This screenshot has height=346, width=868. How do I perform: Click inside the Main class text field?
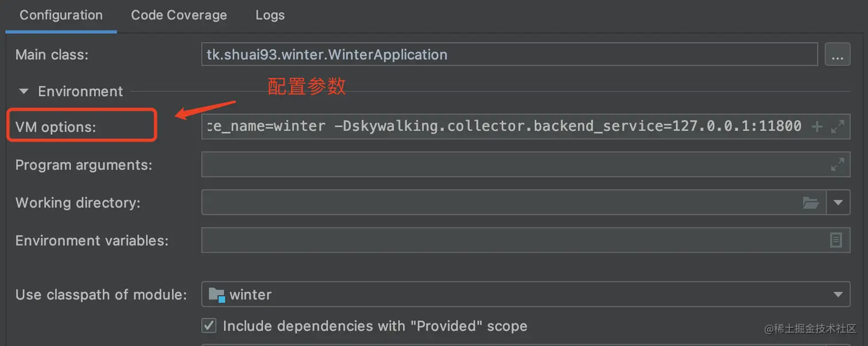(459, 54)
